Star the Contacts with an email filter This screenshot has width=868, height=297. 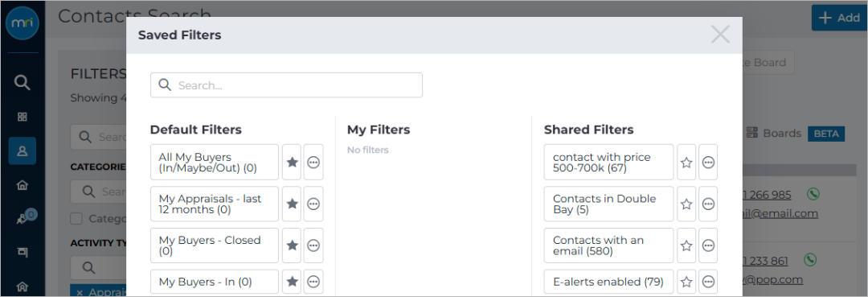[x=686, y=245]
